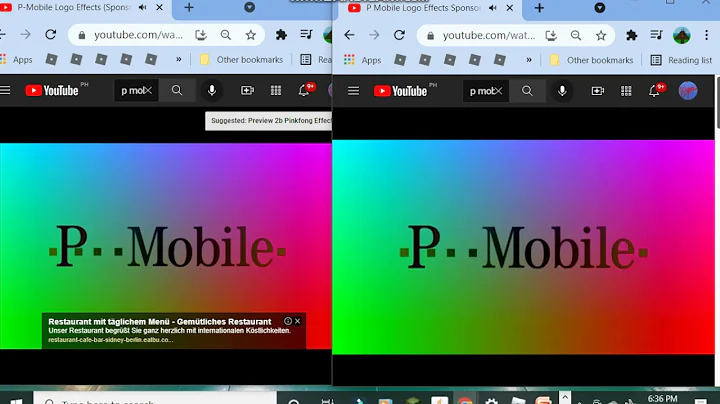Click 'Restaurant mit täglichem Menü' ad title
Screen dimensions: 720x404
(x=160, y=321)
